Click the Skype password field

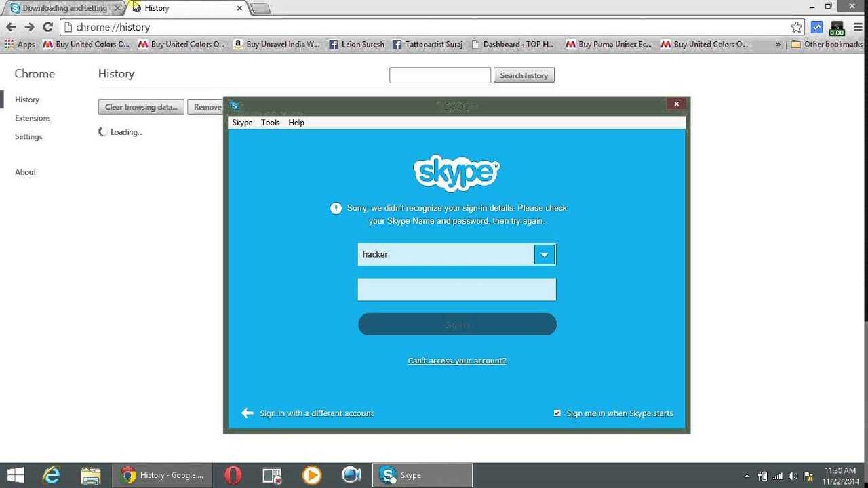click(x=456, y=289)
